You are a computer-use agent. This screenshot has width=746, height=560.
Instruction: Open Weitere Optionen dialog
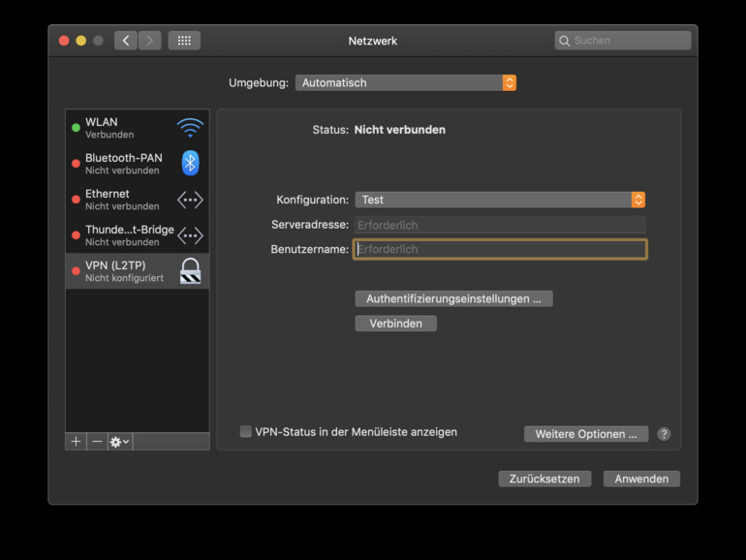pos(586,434)
